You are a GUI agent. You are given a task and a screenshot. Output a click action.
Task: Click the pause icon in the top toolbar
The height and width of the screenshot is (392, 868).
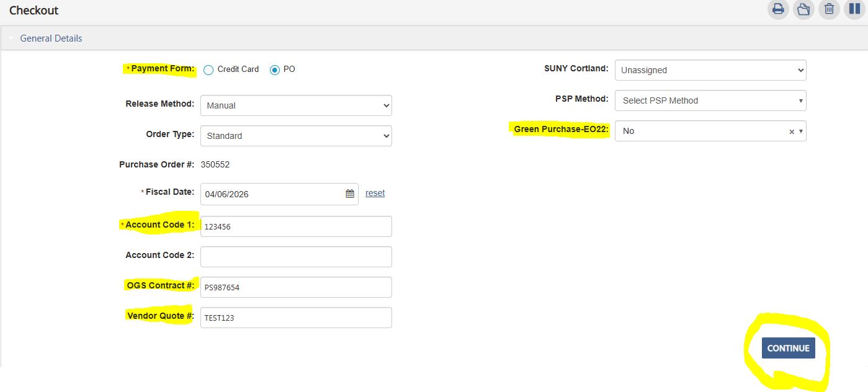click(854, 9)
